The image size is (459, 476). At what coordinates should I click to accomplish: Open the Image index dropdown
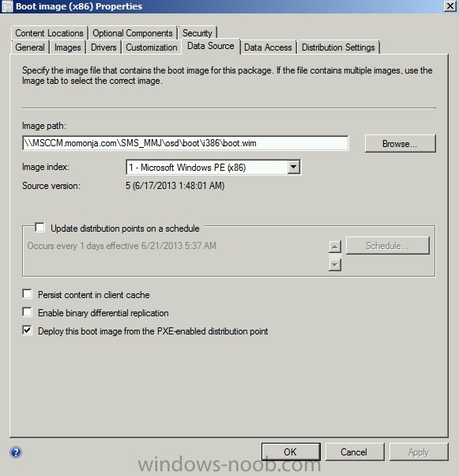pos(293,167)
